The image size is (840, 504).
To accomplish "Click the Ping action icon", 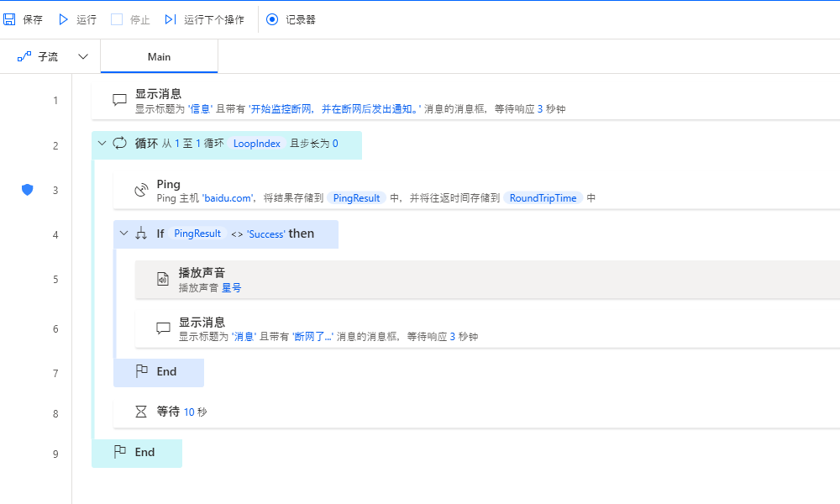I will pos(142,192).
